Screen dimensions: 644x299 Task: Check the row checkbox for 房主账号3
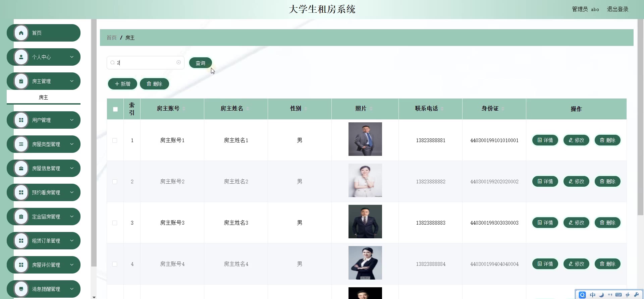115,223
